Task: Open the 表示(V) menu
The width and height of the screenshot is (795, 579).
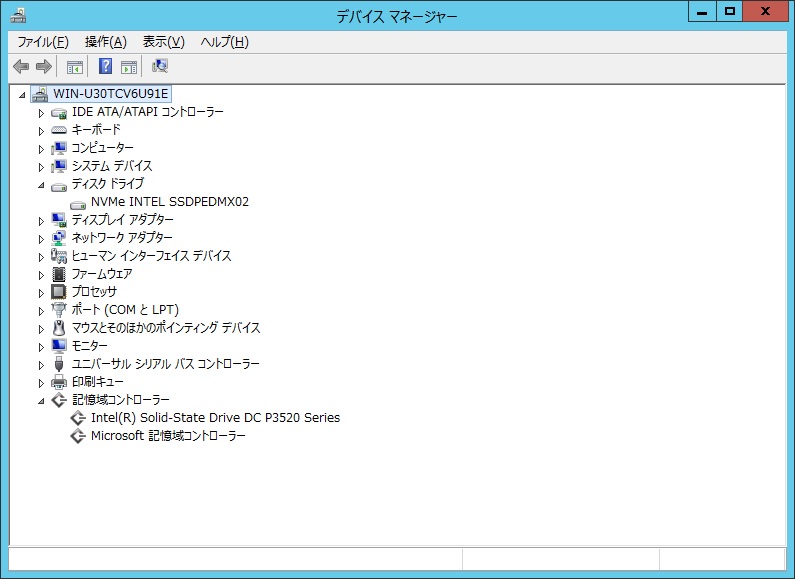Action: click(x=163, y=42)
